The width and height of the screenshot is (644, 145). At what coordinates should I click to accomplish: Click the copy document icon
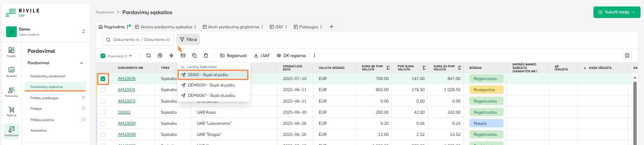[x=194, y=55]
